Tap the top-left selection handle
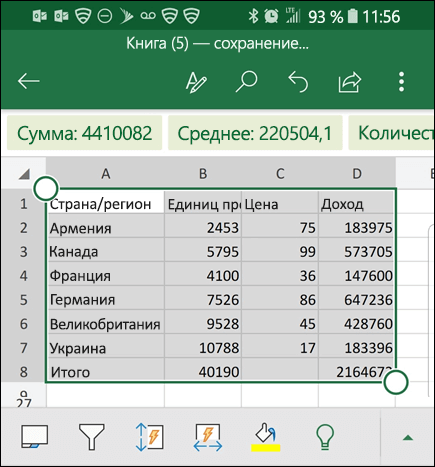The height and width of the screenshot is (467, 435). (x=46, y=188)
